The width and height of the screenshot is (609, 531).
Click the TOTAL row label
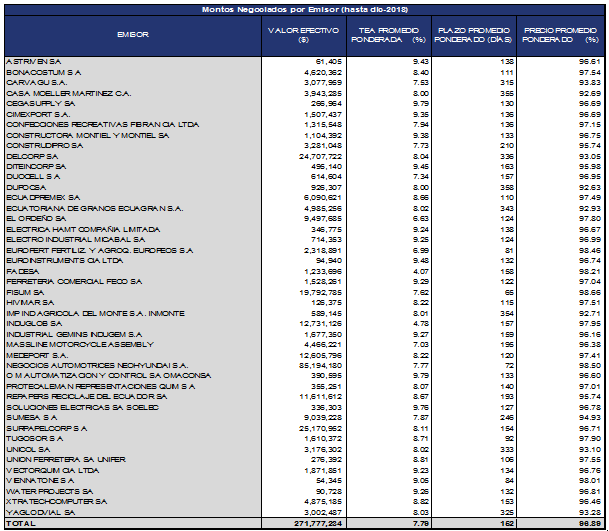(21, 524)
